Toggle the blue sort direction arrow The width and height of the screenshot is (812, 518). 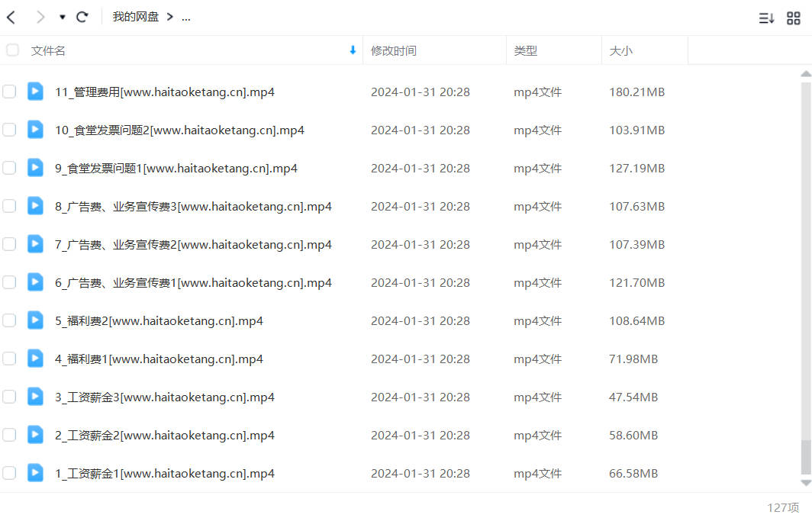tap(353, 50)
